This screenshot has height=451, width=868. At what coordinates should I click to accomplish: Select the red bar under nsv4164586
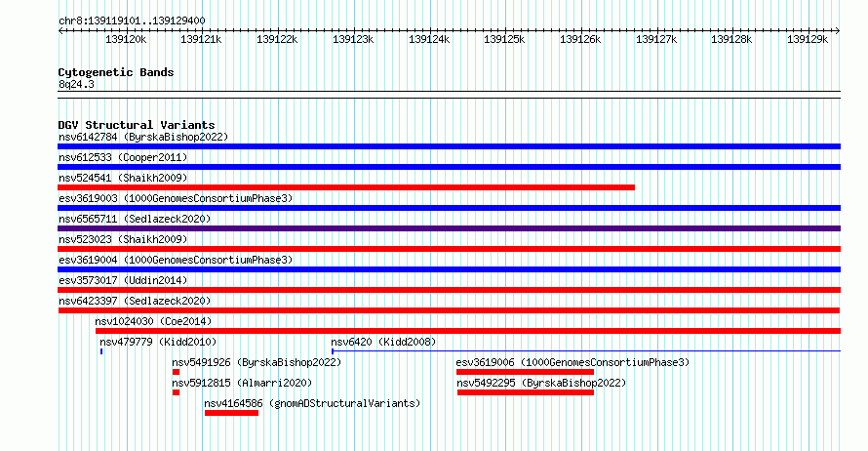click(x=231, y=413)
